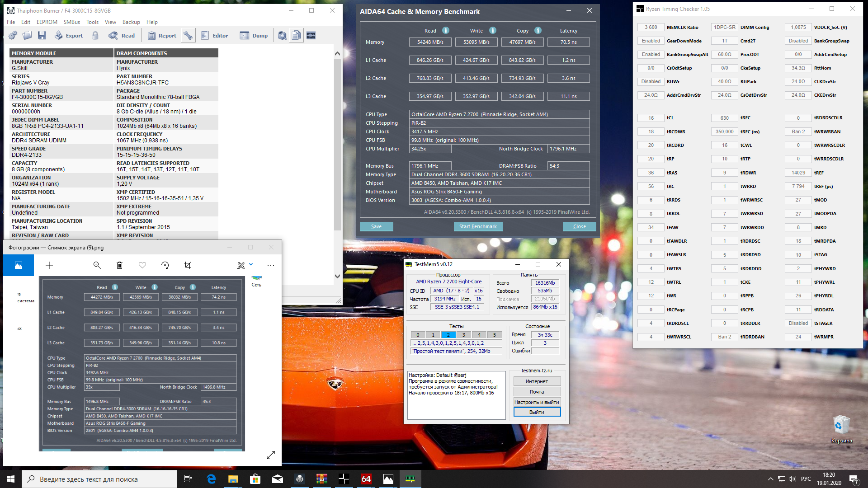Open the EEPROM menu
Viewport: 868px width, 488px height.
[x=47, y=22]
